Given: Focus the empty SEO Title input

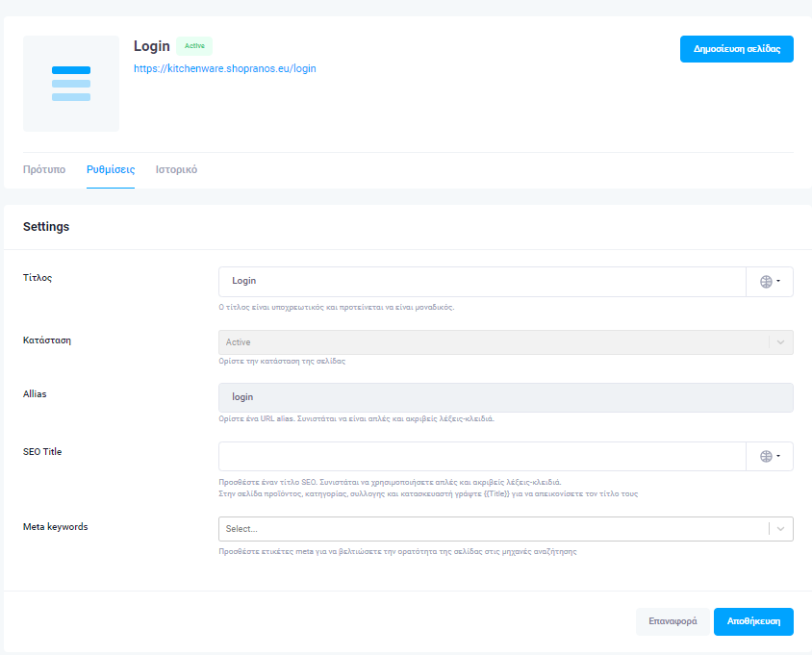Looking at the screenshot, I should (x=481, y=457).
